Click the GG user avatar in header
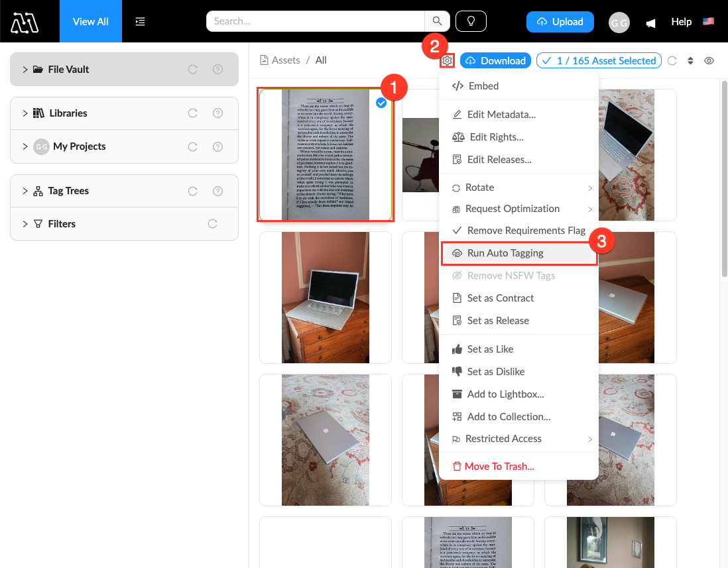The width and height of the screenshot is (728, 568). coord(619,22)
